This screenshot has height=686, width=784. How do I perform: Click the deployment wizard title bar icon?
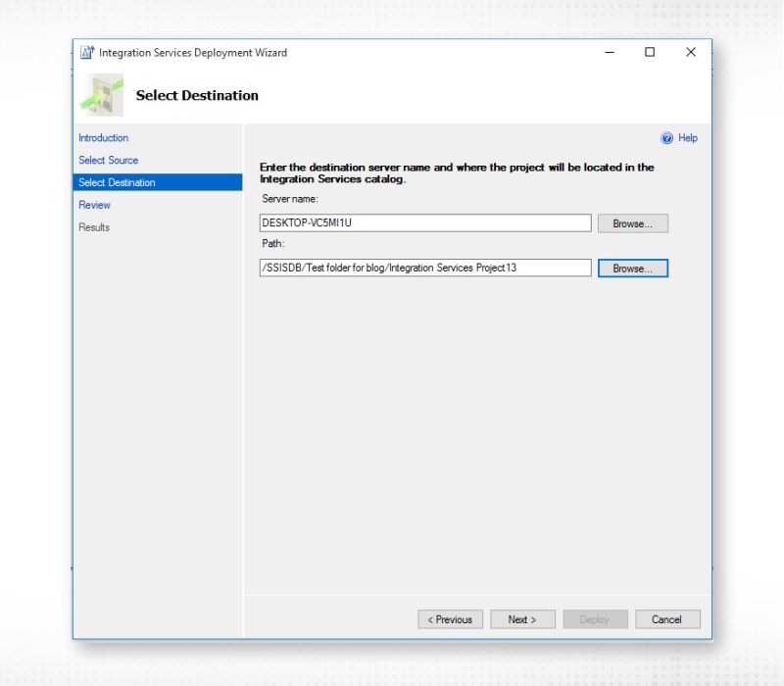tap(87, 52)
